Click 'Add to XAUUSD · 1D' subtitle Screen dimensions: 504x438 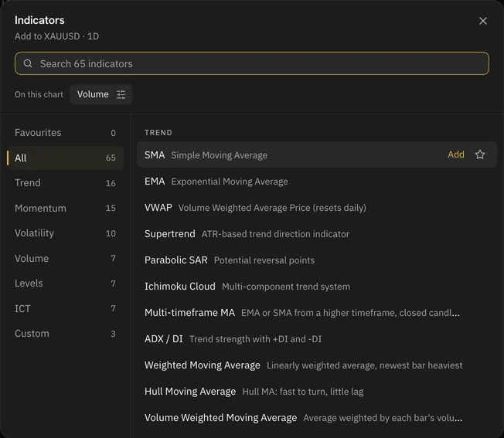point(57,36)
